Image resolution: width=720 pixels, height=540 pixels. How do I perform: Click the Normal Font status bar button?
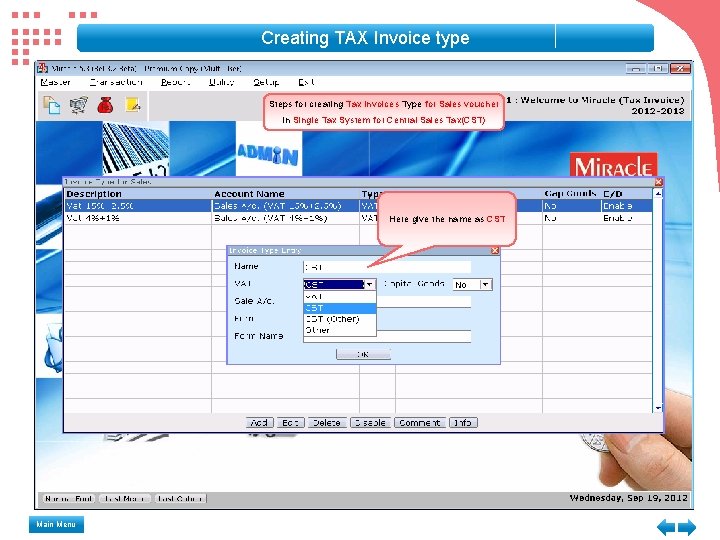coord(69,498)
